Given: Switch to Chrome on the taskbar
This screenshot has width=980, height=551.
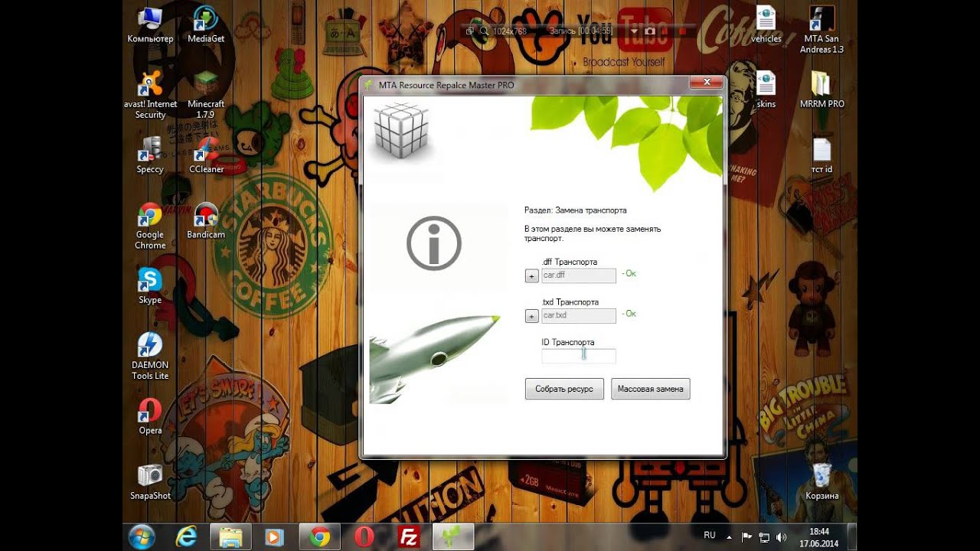Looking at the screenshot, I should point(319,537).
